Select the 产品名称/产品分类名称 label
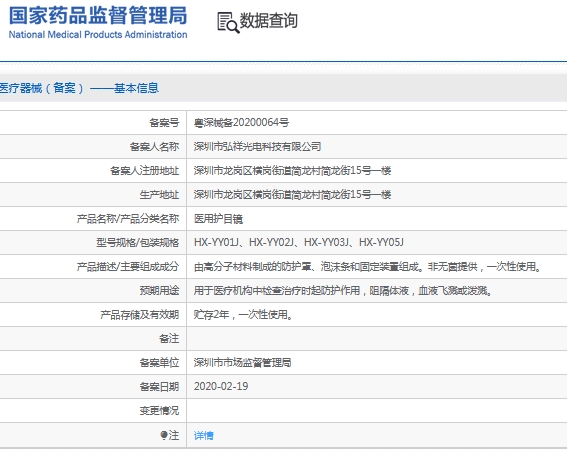The image size is (567, 455). pos(128,218)
